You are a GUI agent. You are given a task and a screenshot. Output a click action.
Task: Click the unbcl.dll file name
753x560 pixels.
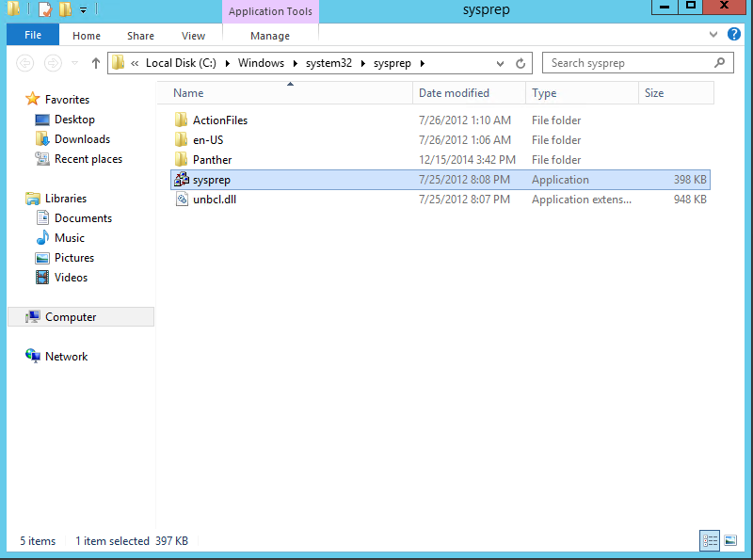click(x=215, y=200)
